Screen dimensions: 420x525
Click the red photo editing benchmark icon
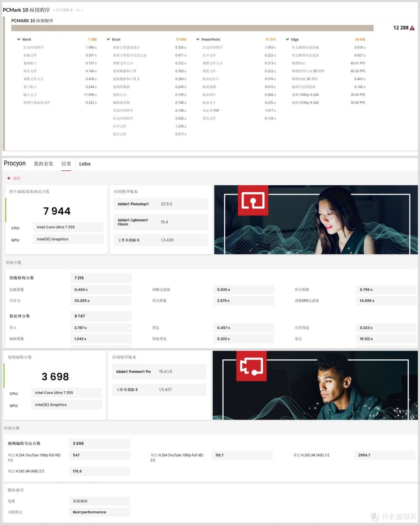[253, 200]
